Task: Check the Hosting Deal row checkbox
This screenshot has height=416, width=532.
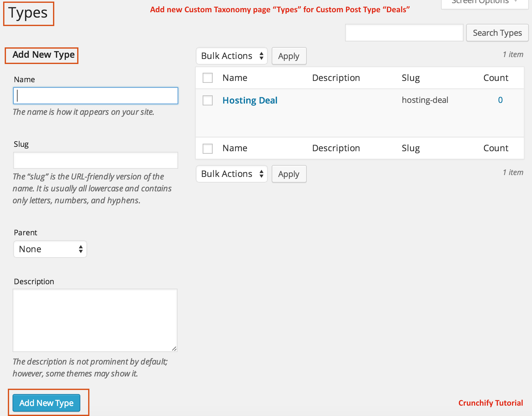Action: point(207,100)
